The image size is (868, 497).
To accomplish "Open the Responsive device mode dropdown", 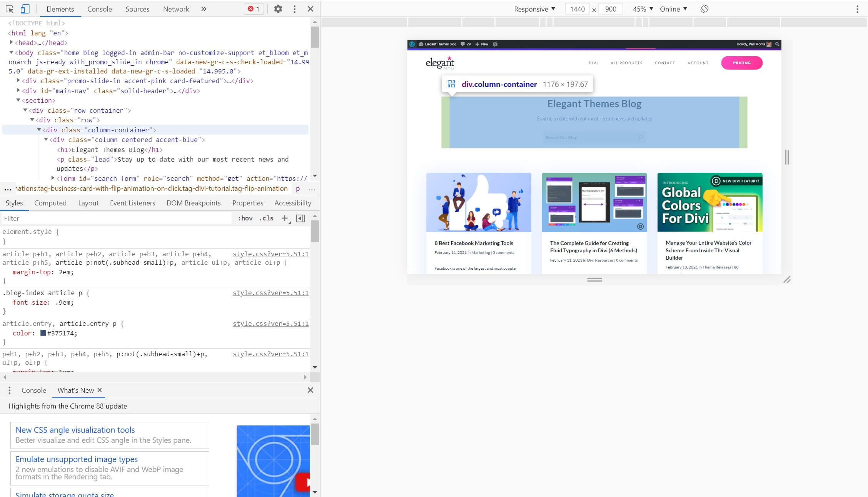I will point(535,9).
